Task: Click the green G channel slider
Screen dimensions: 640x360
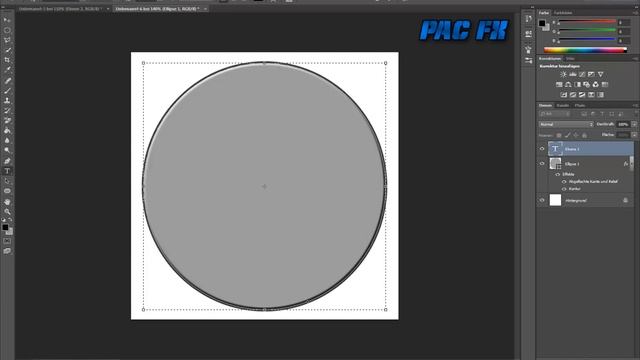Action: pyautogui.click(x=587, y=31)
